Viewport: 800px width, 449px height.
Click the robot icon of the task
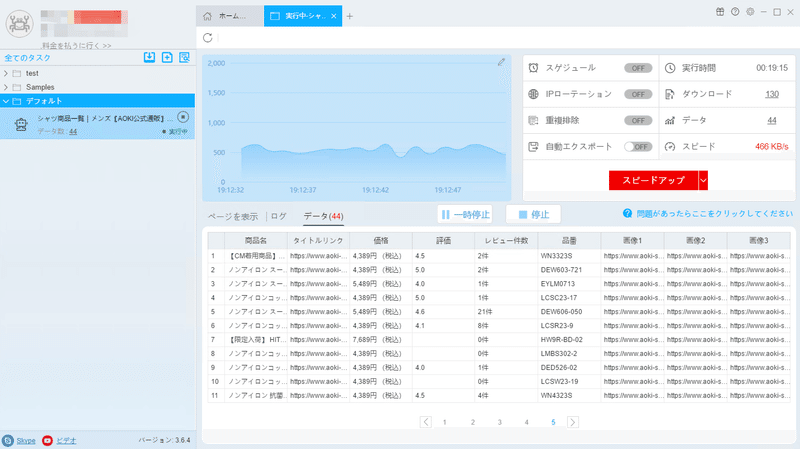click(21, 124)
